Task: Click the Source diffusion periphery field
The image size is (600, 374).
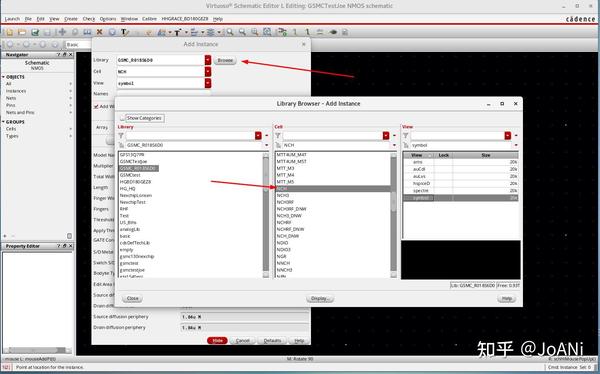Action: [244, 317]
